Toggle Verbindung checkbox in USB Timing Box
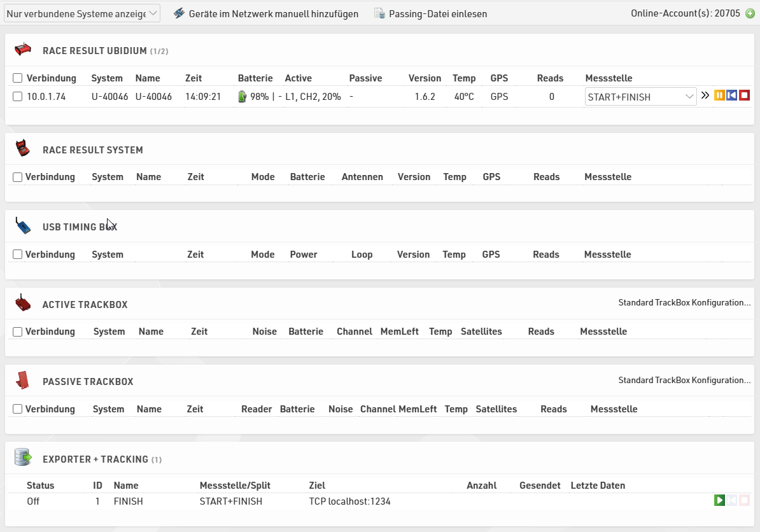Screen dimensions: 760x532 pyautogui.click(x=18, y=255)
